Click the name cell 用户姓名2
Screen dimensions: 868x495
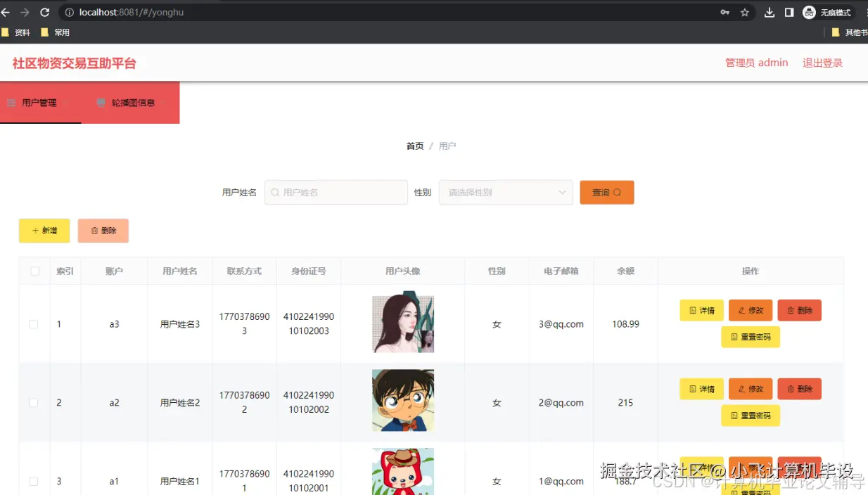[180, 403]
